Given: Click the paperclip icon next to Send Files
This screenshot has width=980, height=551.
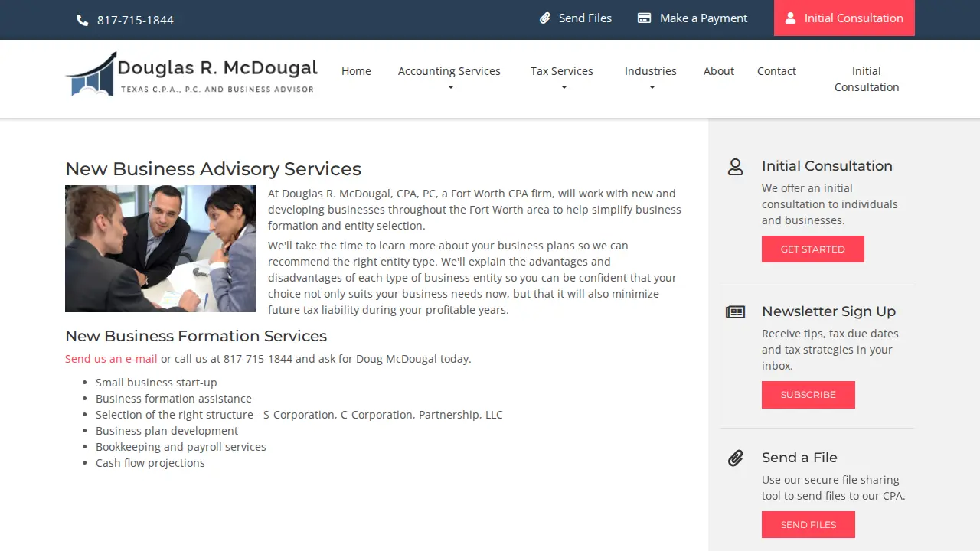Looking at the screenshot, I should tap(545, 18).
